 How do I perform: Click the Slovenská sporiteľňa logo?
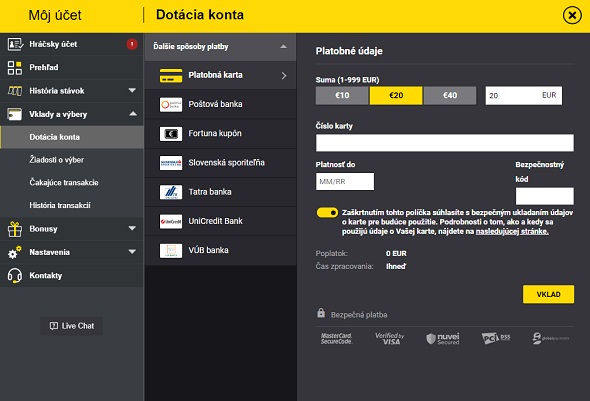pyautogui.click(x=171, y=163)
